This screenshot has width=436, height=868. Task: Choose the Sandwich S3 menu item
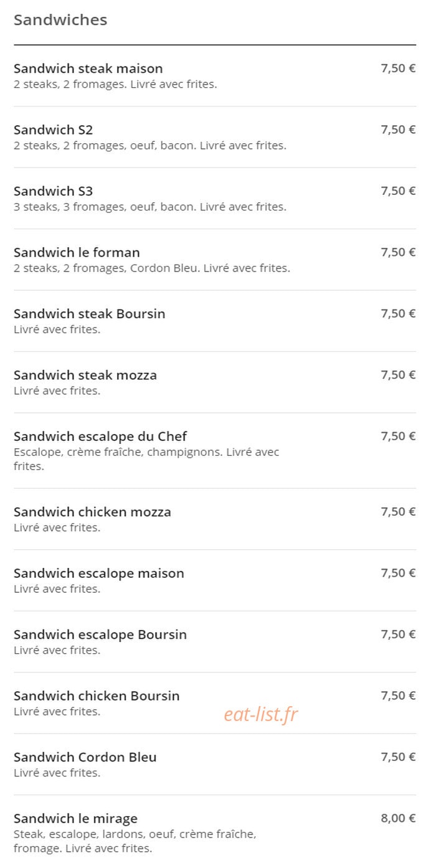click(214, 198)
